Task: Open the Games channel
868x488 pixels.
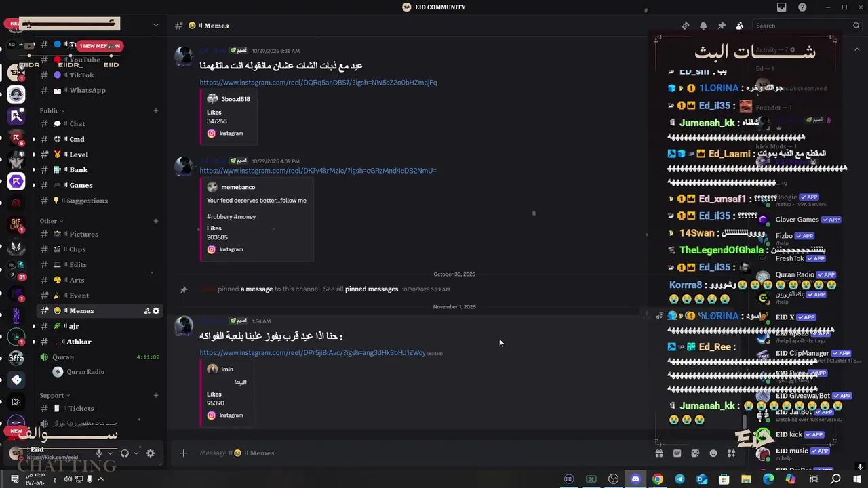Action: click(x=99, y=185)
